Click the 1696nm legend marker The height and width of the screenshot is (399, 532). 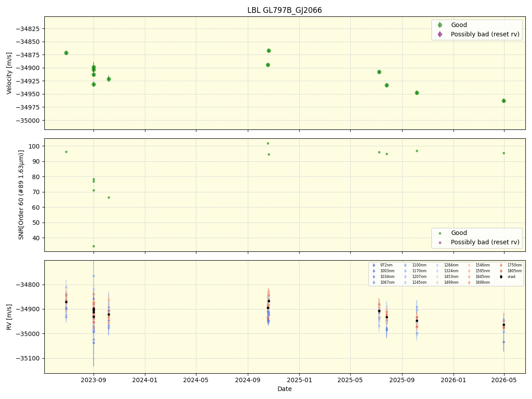(469, 282)
